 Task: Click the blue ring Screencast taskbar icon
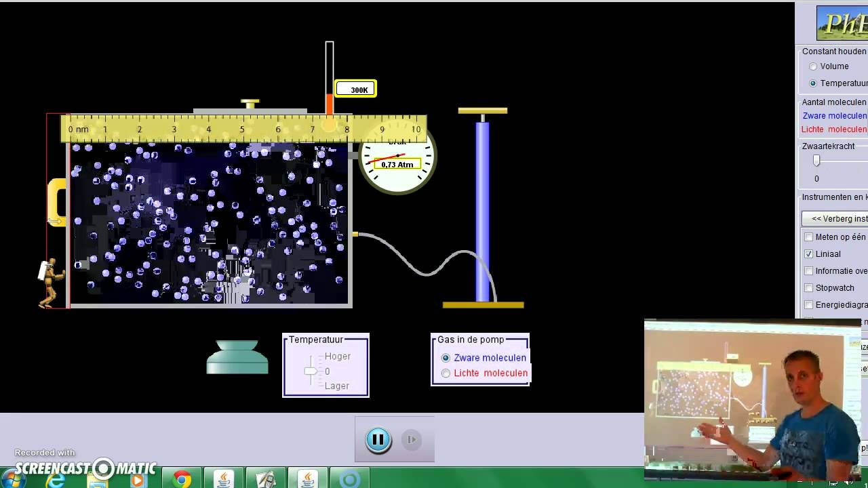(350, 481)
